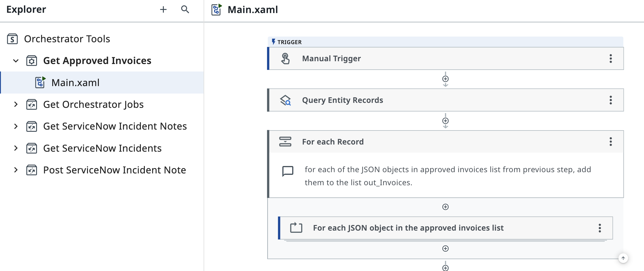The width and height of the screenshot is (644, 271).
Task: Click the For each JSON object loop icon
Action: click(296, 228)
